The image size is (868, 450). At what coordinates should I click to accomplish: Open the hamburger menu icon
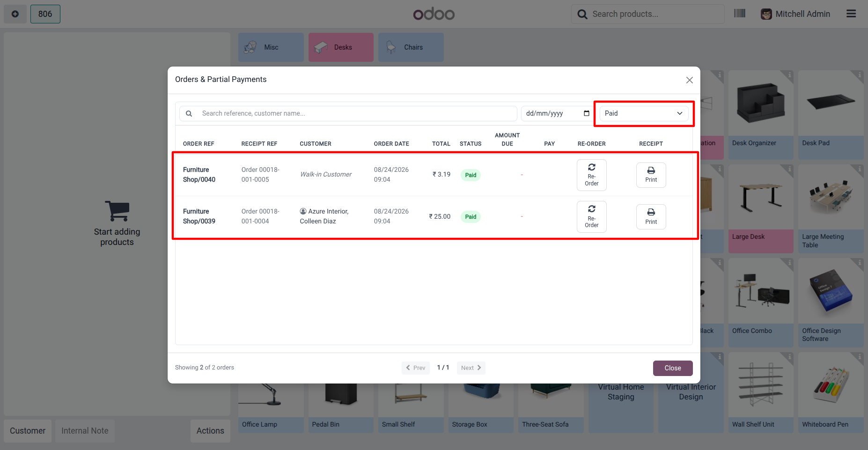point(851,14)
